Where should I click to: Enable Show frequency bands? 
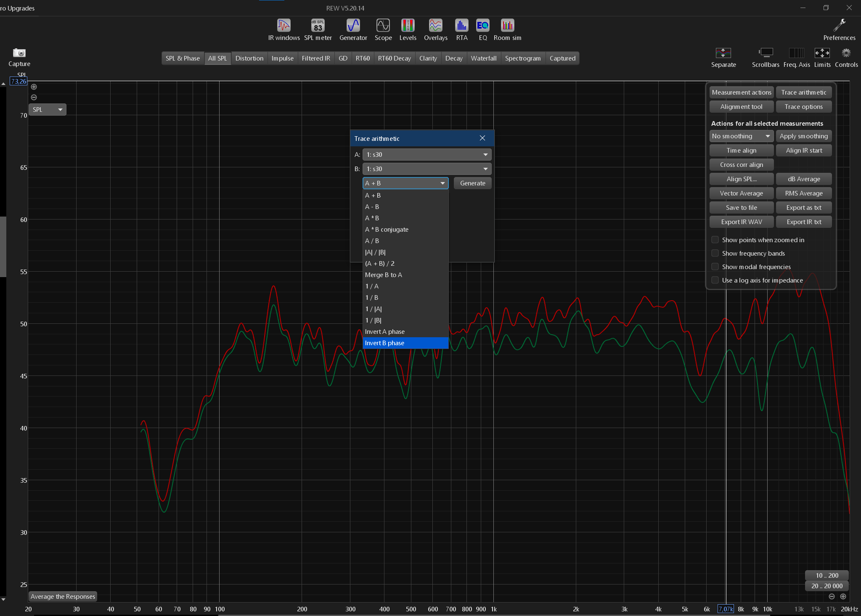coord(715,253)
